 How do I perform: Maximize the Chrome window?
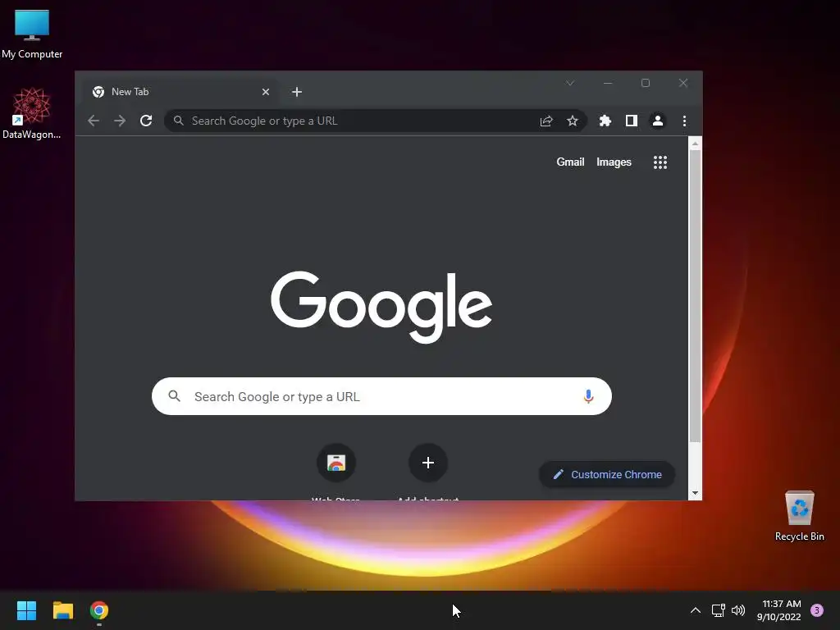point(646,83)
